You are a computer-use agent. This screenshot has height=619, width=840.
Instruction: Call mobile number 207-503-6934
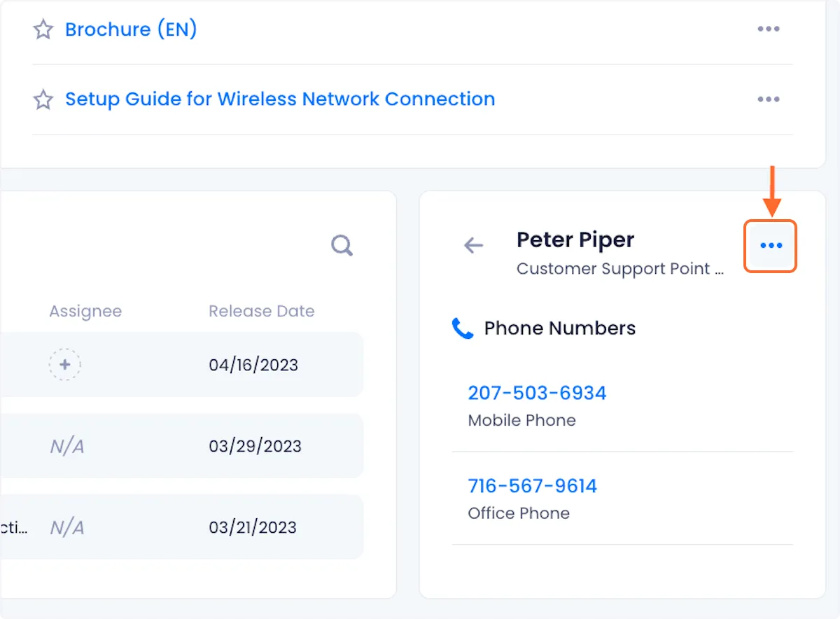(x=537, y=393)
